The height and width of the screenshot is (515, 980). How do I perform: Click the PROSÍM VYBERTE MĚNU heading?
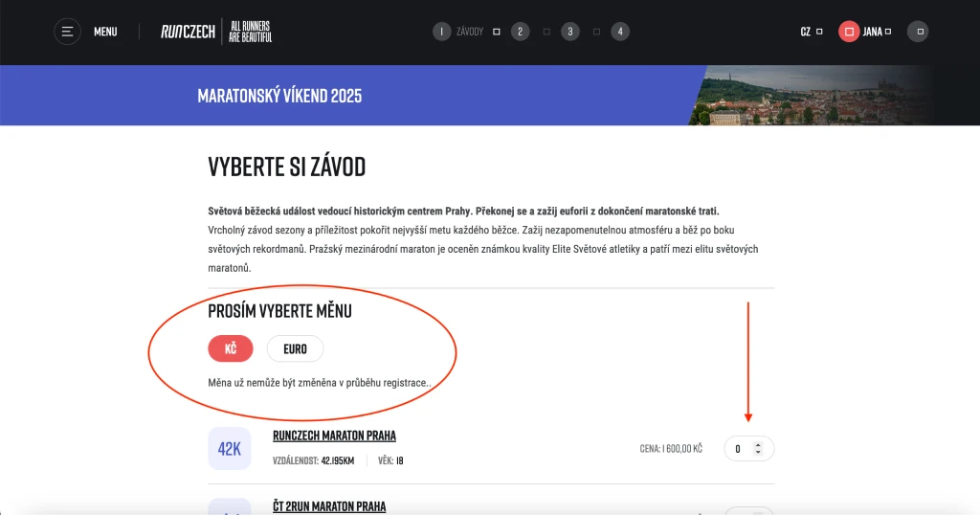tap(280, 310)
